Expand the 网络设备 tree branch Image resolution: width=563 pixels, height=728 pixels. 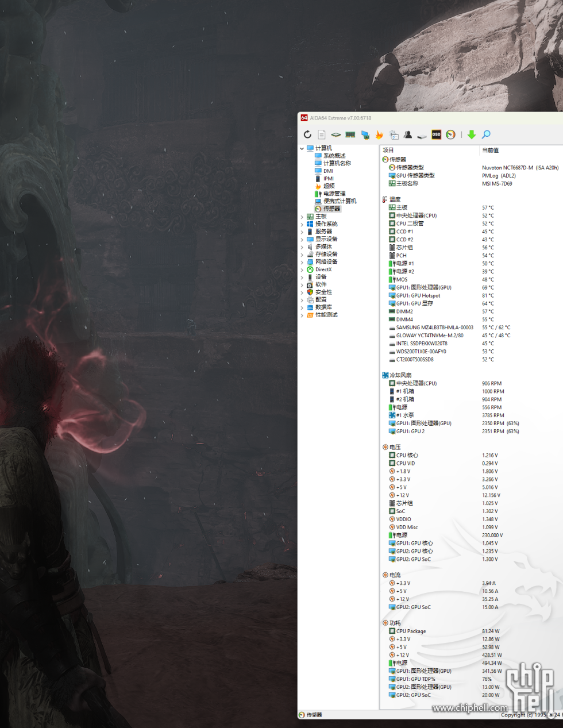tap(302, 262)
